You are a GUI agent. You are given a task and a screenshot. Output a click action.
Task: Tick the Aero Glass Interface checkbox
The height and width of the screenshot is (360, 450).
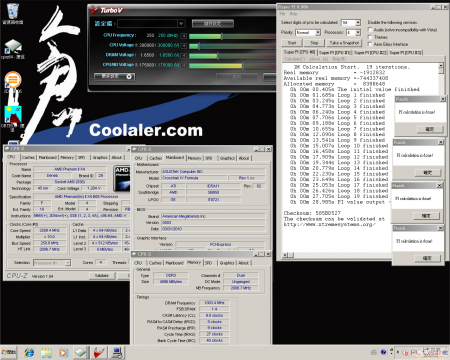pos(370,44)
